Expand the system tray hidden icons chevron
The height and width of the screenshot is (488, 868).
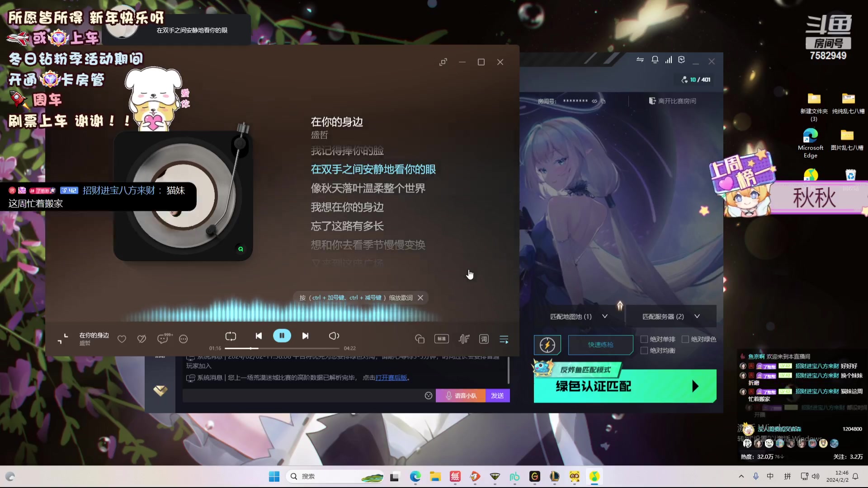click(741, 476)
